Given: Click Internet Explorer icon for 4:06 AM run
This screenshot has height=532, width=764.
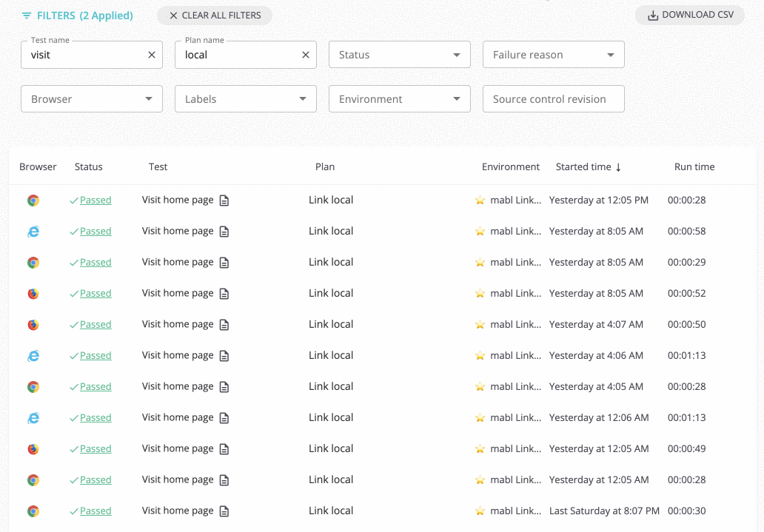Looking at the screenshot, I should pos(33,356).
